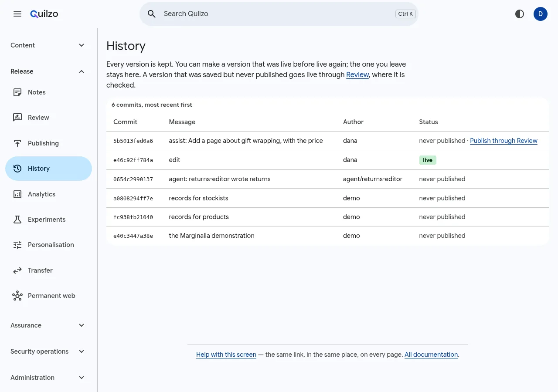The height and width of the screenshot is (392, 558).
Task: Click the Permanent web hub icon
Action: click(x=17, y=296)
